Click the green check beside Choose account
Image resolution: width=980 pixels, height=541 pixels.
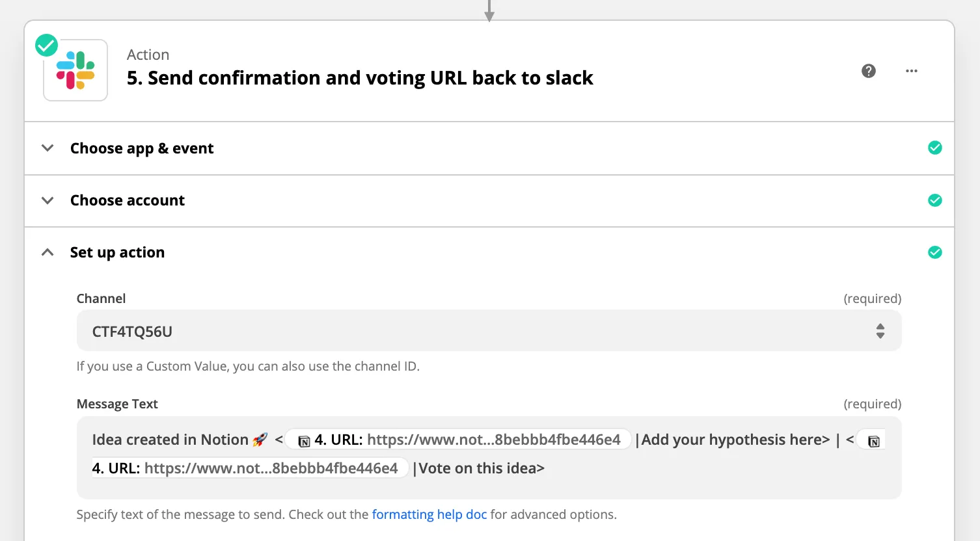coord(935,200)
